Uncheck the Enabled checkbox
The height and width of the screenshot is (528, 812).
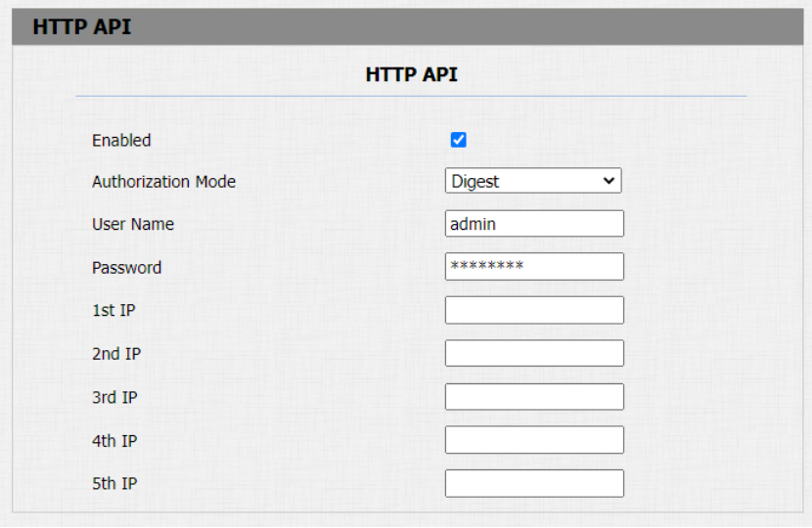point(458,140)
